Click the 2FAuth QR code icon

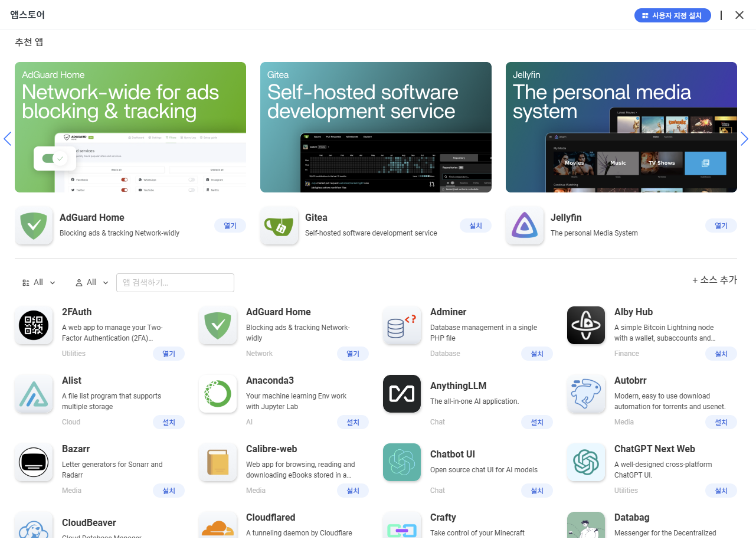click(34, 325)
